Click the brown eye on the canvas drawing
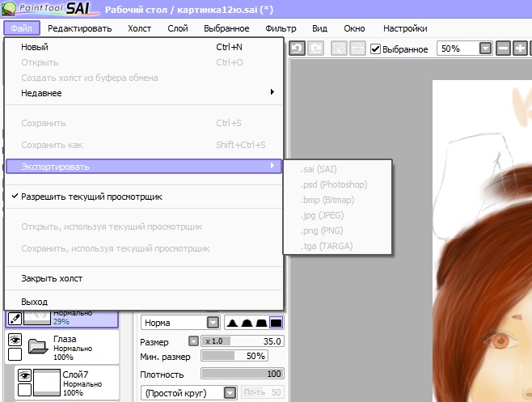532x402 pixels. pos(501,340)
